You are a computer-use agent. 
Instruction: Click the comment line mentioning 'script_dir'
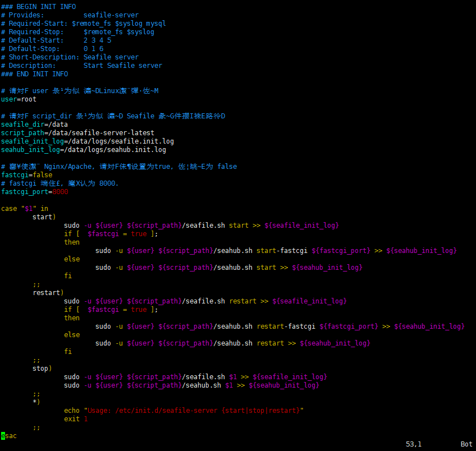[x=113, y=116]
